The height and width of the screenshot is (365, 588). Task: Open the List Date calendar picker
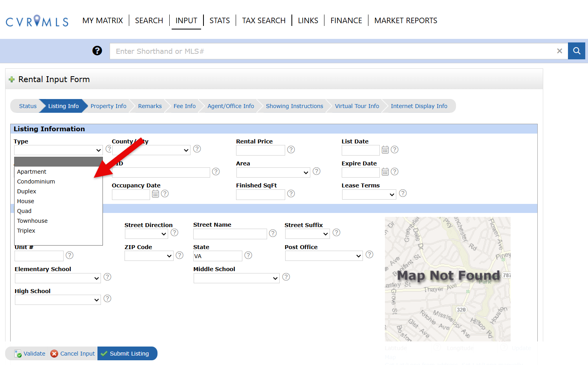click(x=385, y=150)
